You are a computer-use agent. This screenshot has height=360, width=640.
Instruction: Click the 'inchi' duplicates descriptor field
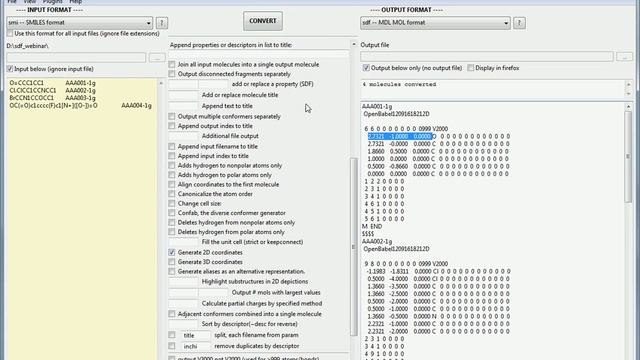pyautogui.click(x=196, y=346)
